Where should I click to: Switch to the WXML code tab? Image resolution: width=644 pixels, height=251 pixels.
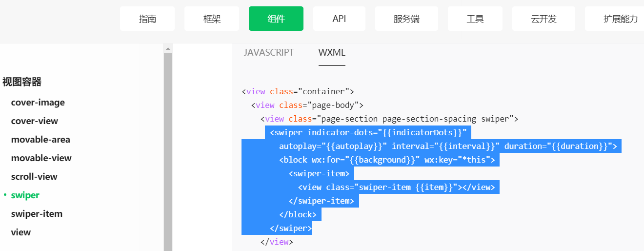pyautogui.click(x=332, y=53)
